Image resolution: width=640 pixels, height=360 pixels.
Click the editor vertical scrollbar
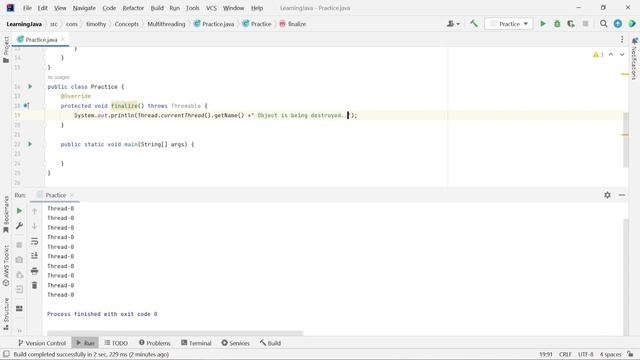[x=626, y=139]
